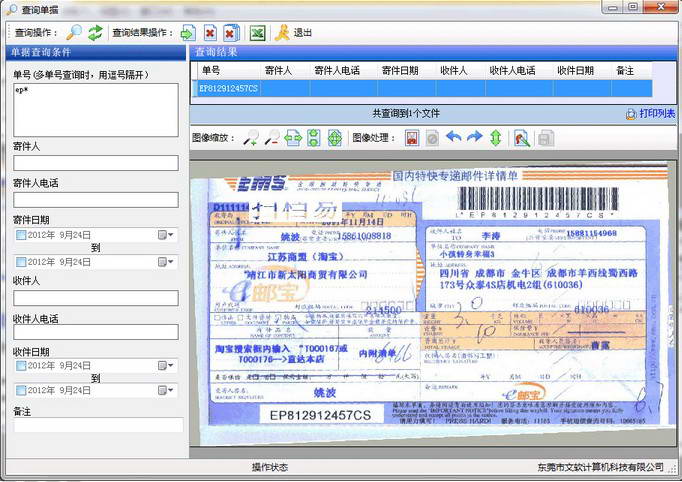Open the 收件日期 end date calendar dropdown

point(165,390)
